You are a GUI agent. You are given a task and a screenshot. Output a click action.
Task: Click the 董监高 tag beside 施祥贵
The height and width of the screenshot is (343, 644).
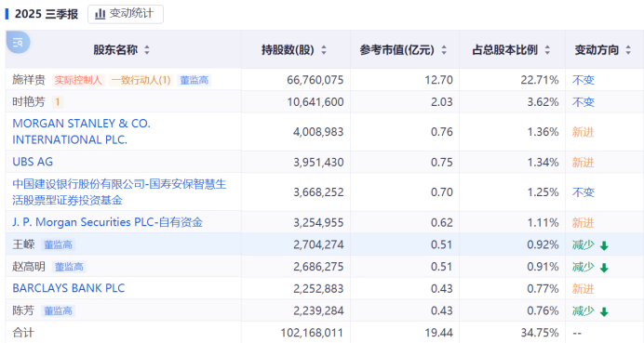tap(194, 80)
